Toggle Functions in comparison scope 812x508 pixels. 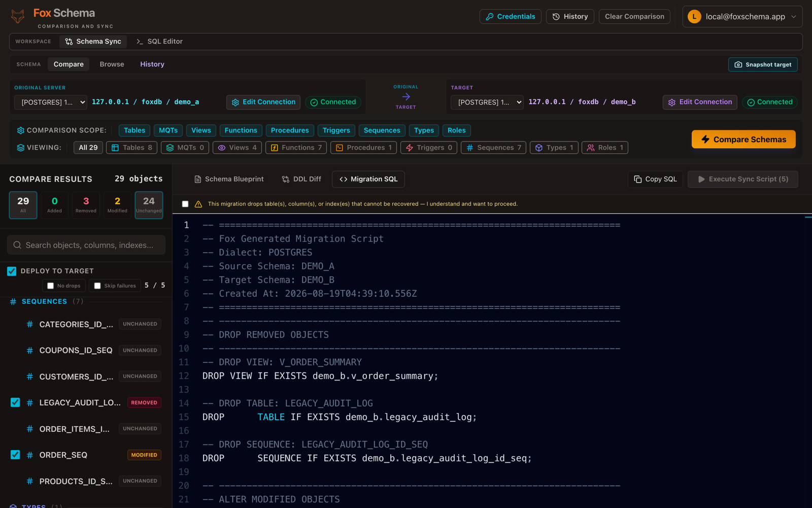[x=241, y=131]
